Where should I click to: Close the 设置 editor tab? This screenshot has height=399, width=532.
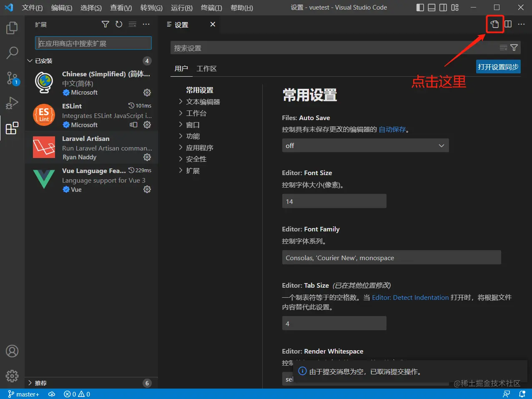213,25
